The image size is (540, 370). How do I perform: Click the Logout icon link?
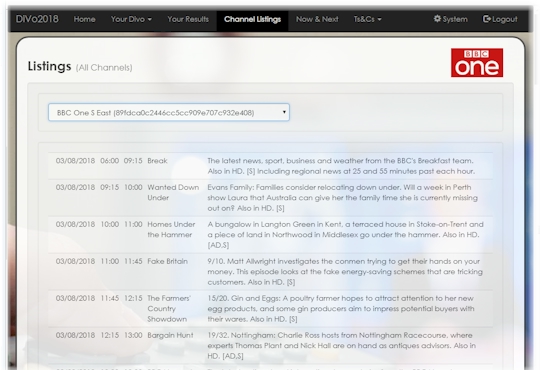pos(500,19)
